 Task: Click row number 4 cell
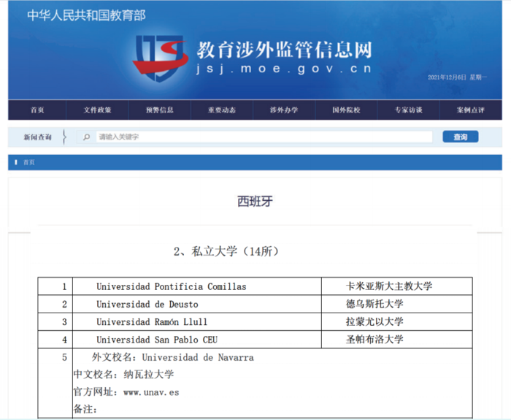55,340
